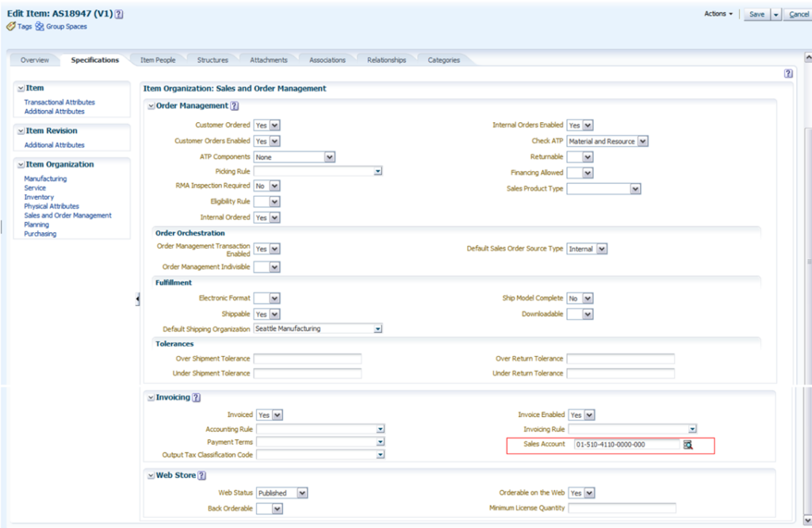
Task: Open the Purchasing link in sidebar
Action: coord(40,234)
